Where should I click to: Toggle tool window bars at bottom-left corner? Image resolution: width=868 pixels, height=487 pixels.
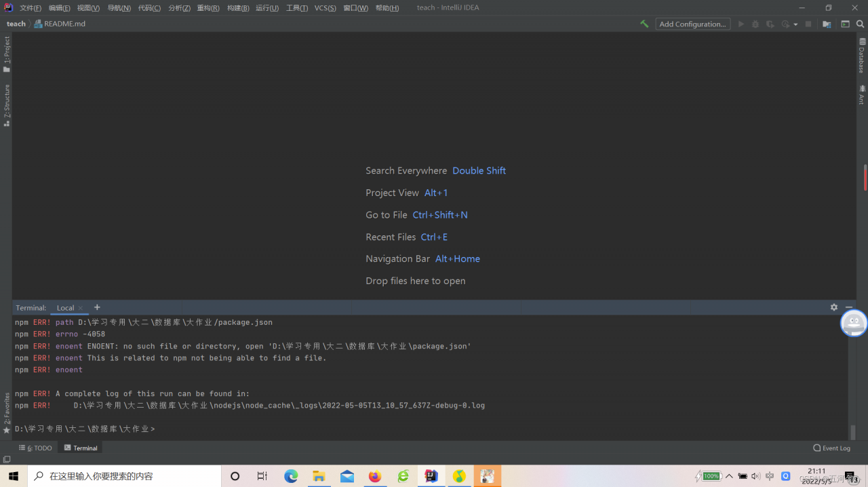(x=6, y=459)
